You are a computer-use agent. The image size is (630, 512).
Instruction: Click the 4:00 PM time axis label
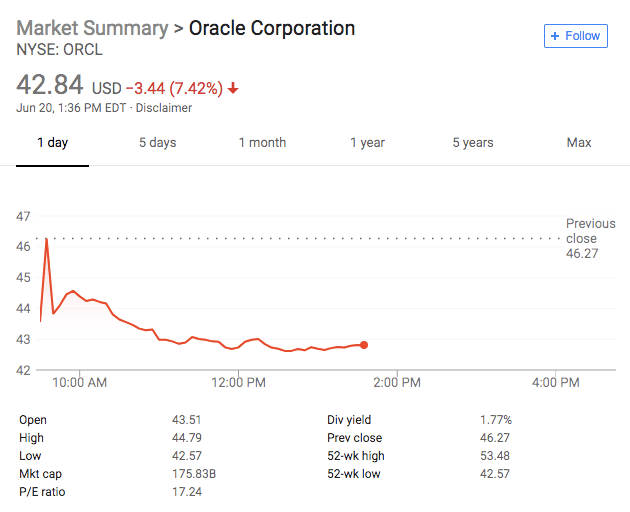[x=555, y=382]
